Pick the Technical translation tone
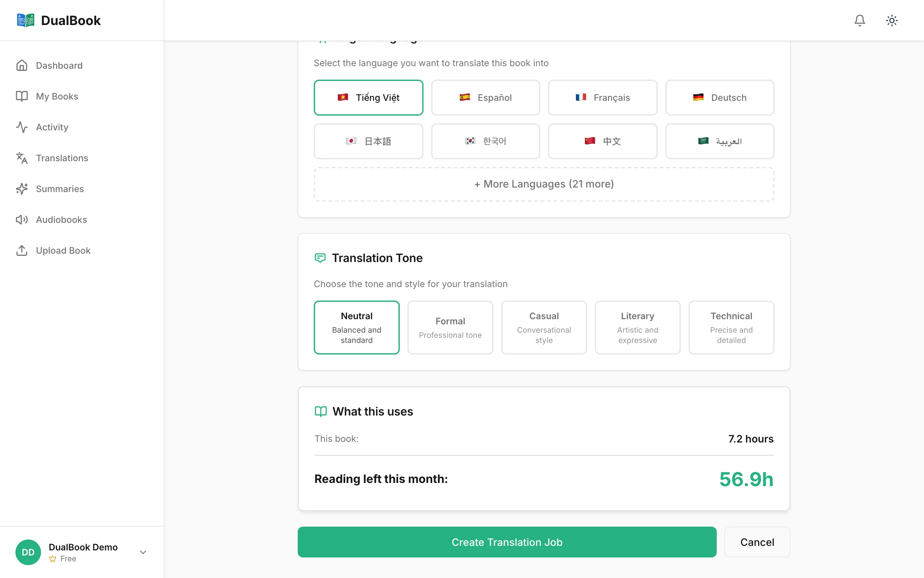The height and width of the screenshot is (578, 924). [731, 327]
